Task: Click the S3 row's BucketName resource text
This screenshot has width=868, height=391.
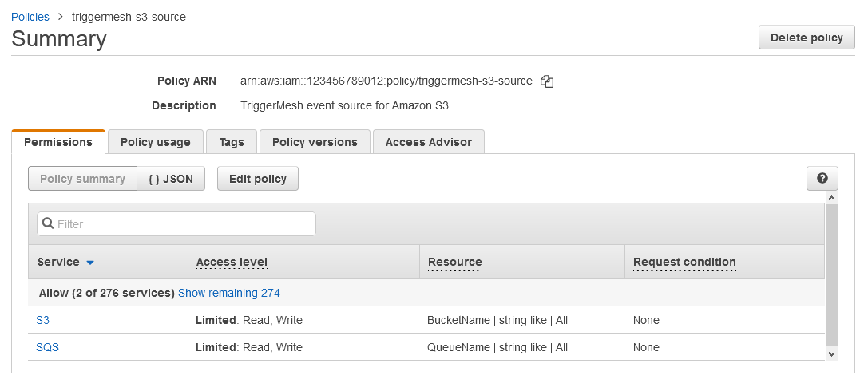Action: click(x=497, y=320)
